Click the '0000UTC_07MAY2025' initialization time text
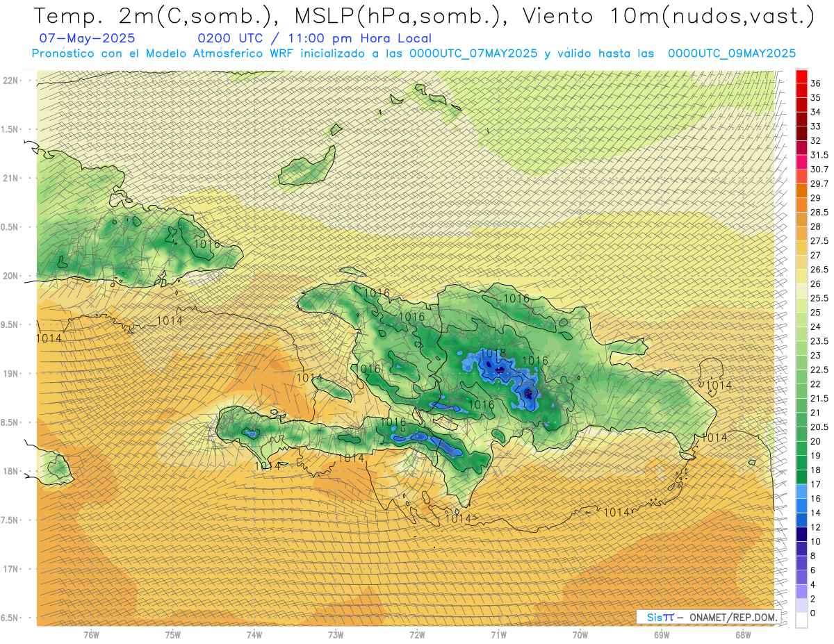Viewport: 834px width, 644px height. click(x=473, y=53)
